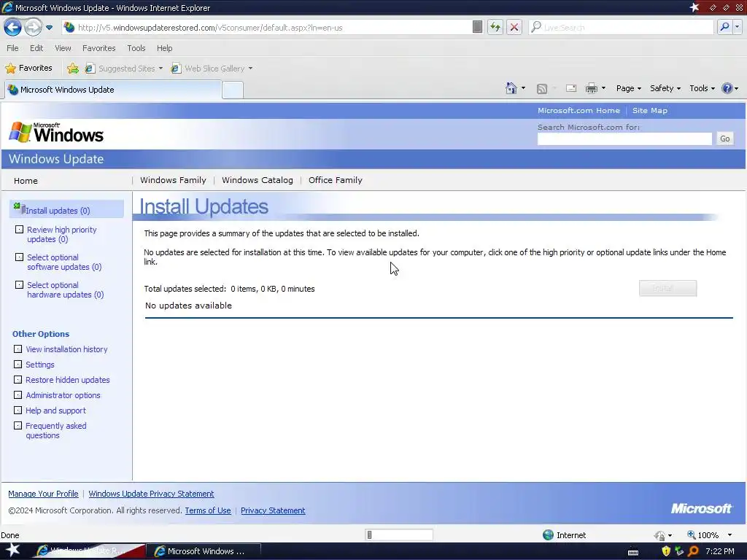This screenshot has height=560, width=747.
Task: Open the Favorites star panel button
Action: click(x=28, y=68)
